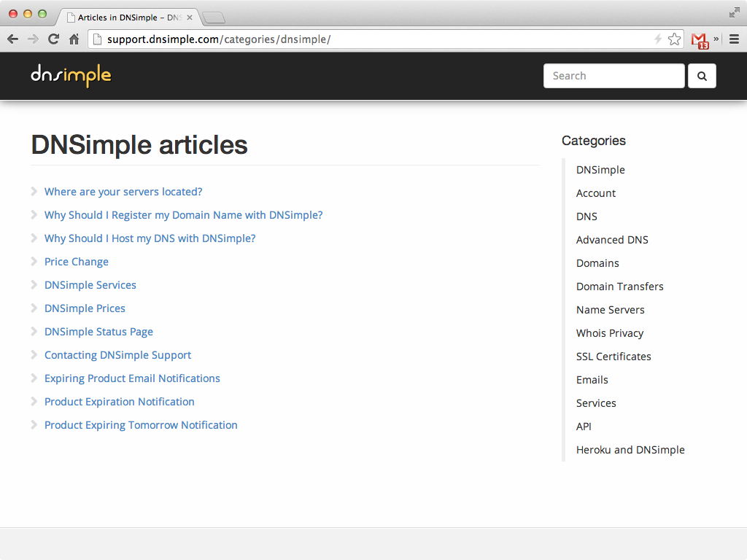Screen dimensions: 747x560
Task: Select Heroku and DNSimple category
Action: coord(630,450)
